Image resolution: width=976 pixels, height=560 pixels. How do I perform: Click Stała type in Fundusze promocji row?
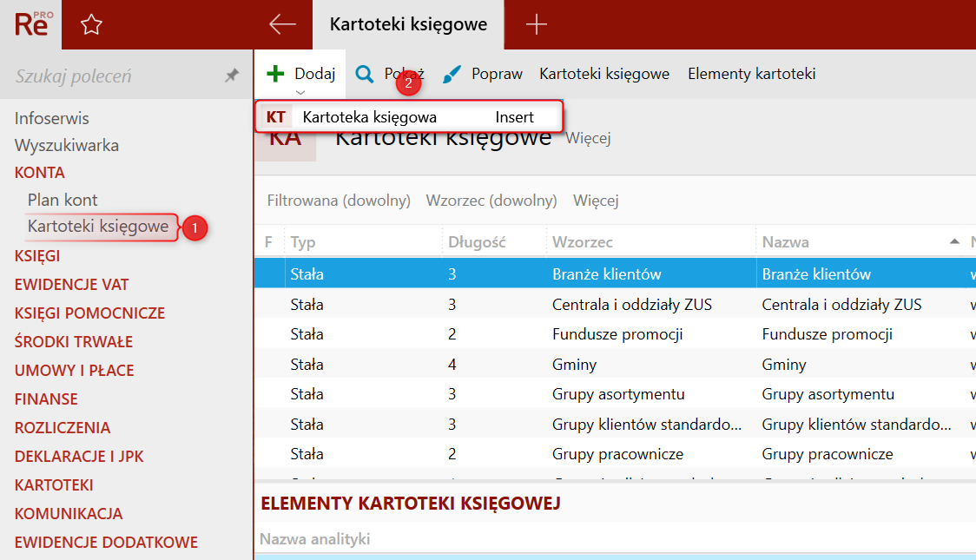click(307, 334)
